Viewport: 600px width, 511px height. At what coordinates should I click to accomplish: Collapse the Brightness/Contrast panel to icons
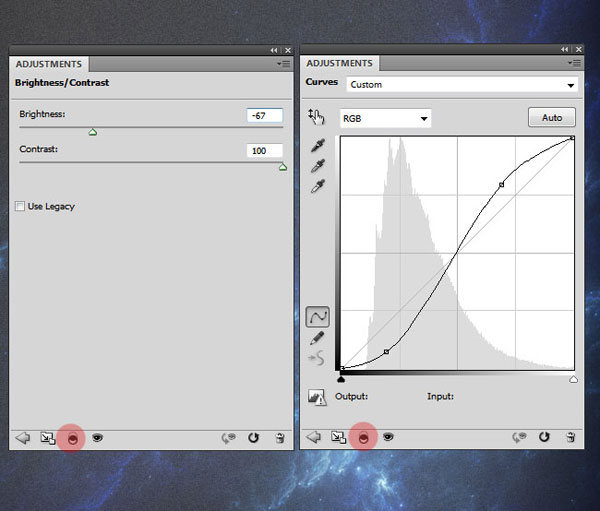[x=274, y=50]
